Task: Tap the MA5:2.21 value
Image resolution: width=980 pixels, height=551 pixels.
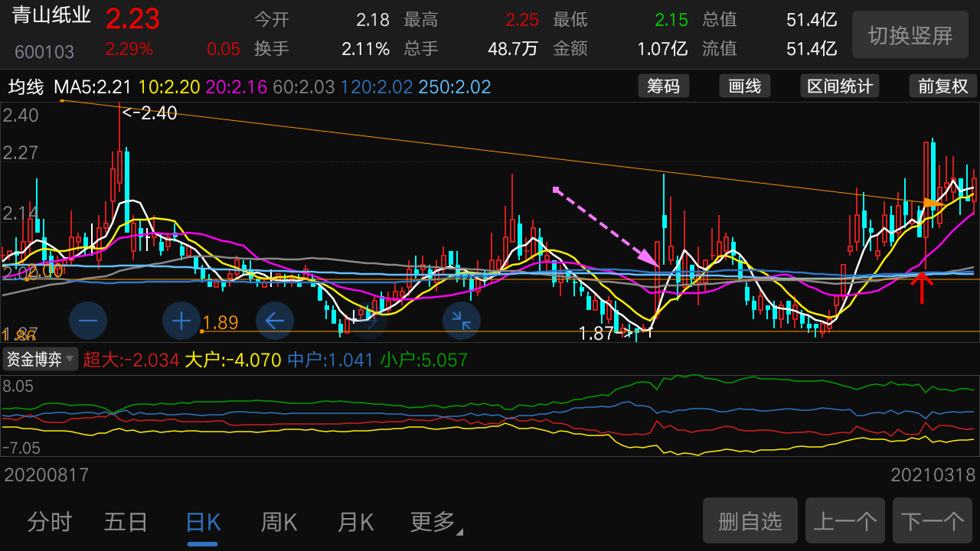Action: coord(93,87)
